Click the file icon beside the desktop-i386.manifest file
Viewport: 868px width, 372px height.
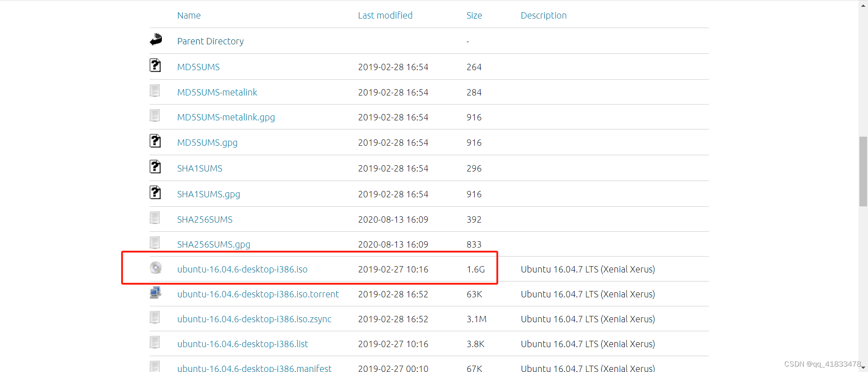coord(155,367)
